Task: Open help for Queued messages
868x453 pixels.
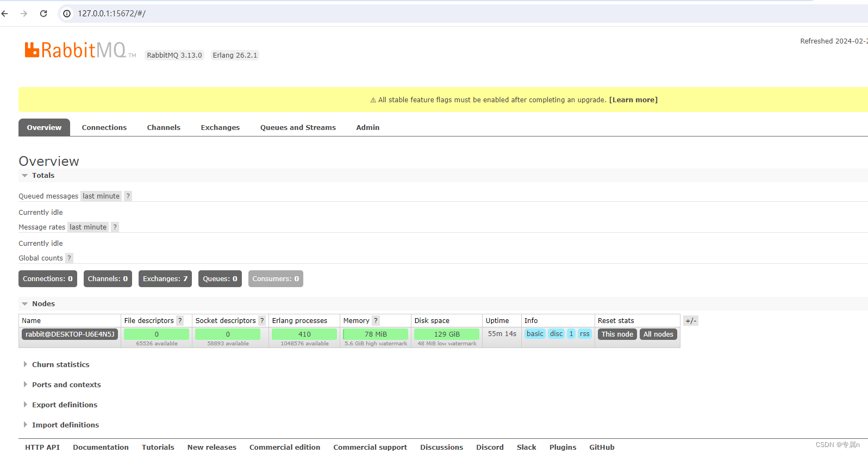Action: (128, 196)
